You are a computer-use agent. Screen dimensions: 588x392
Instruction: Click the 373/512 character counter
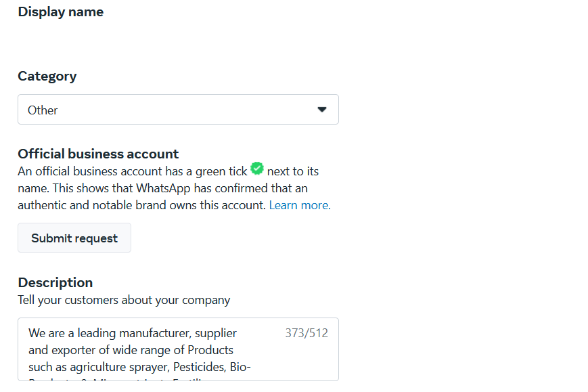click(307, 333)
